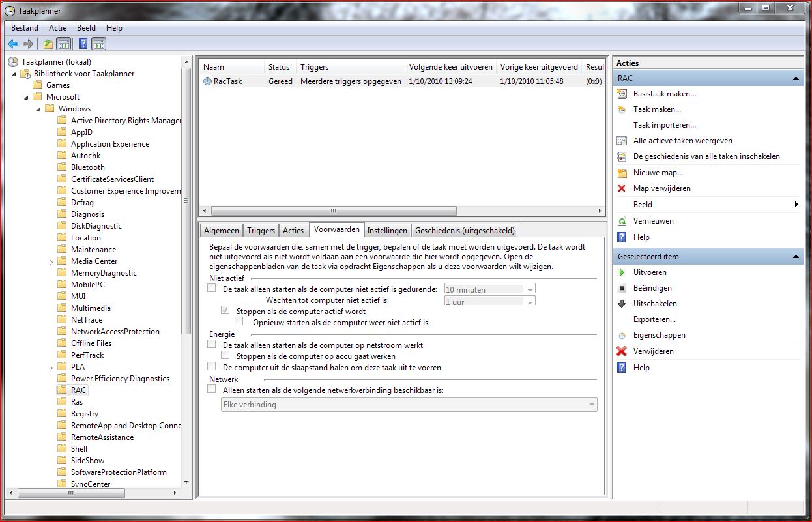Viewport: 812px width, 522px height.
Task: Click the Vernieuwen refresh icon
Action: coord(622,221)
